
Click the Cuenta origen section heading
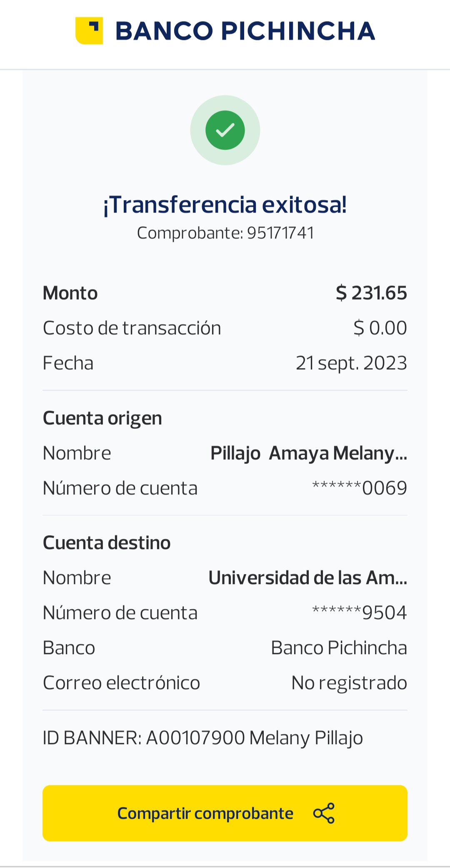[102, 418]
